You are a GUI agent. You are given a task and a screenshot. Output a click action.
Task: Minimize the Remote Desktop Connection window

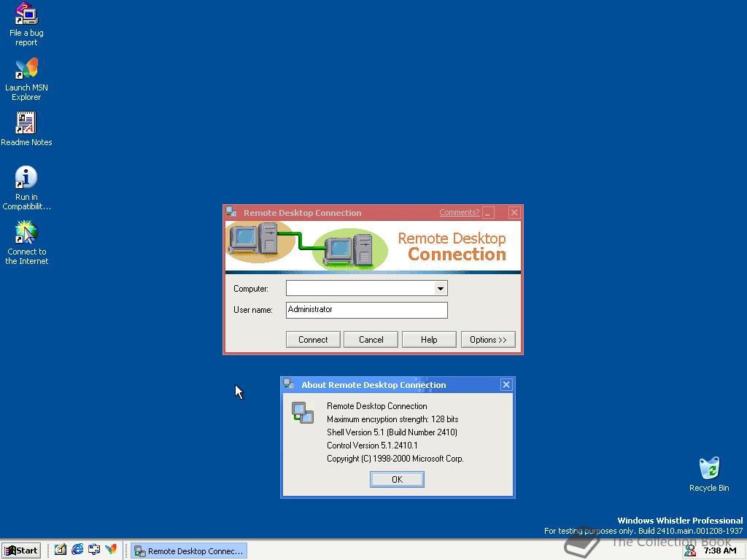(488, 212)
